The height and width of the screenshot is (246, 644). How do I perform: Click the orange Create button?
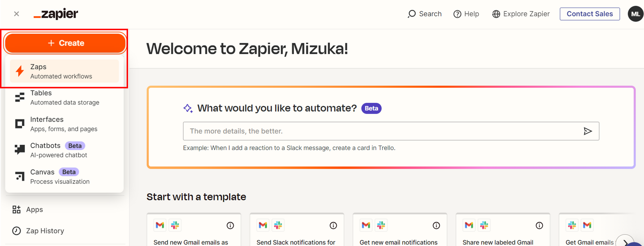(65, 43)
